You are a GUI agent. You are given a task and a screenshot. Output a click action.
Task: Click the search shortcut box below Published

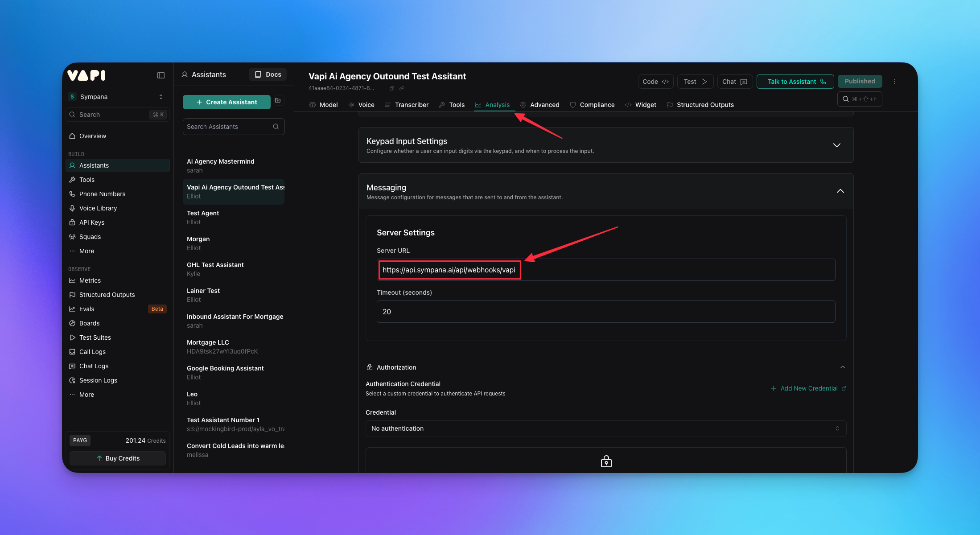click(860, 99)
